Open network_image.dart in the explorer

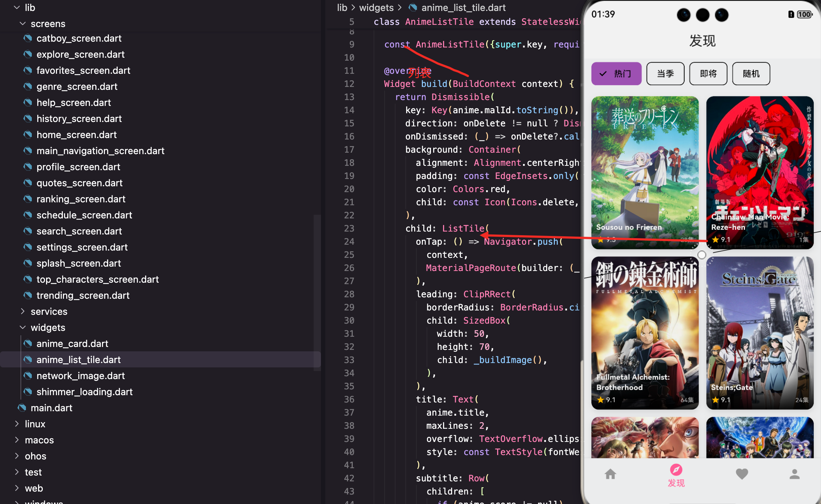[80, 376]
